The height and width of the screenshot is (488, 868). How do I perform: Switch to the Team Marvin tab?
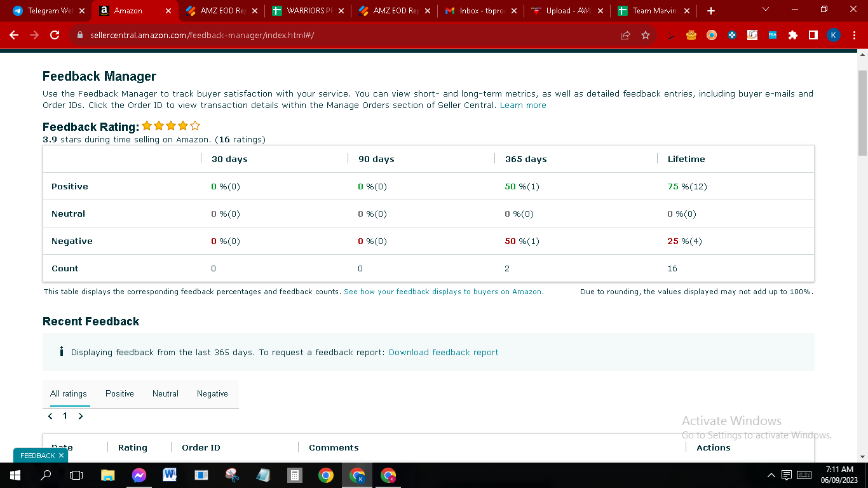click(x=653, y=11)
